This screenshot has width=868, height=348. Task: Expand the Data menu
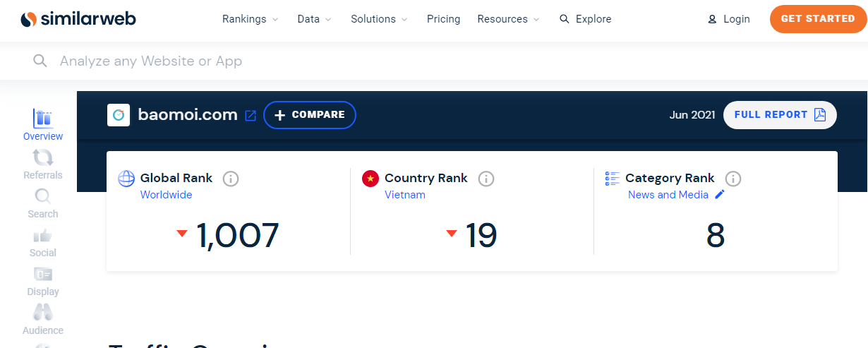pos(314,19)
